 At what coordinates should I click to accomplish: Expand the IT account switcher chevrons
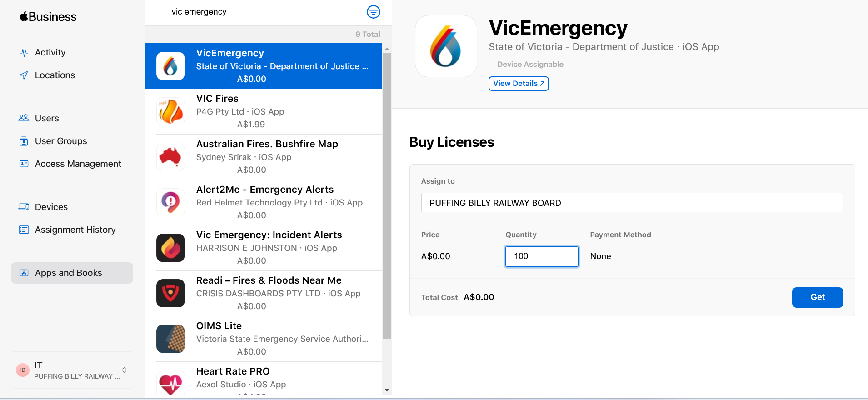[x=124, y=370]
